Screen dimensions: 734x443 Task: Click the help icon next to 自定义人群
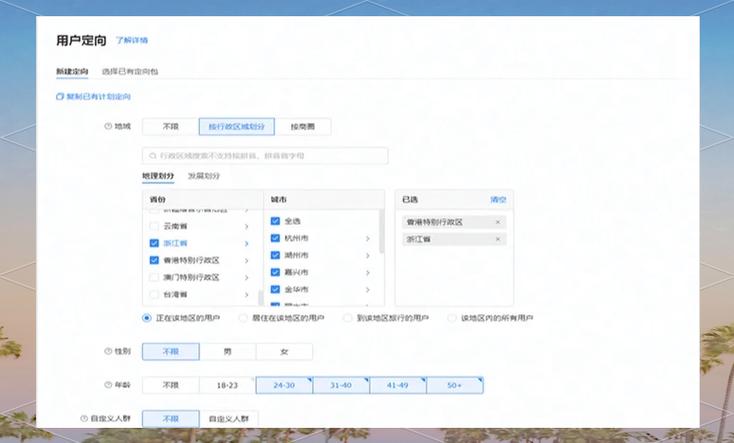tap(84, 419)
